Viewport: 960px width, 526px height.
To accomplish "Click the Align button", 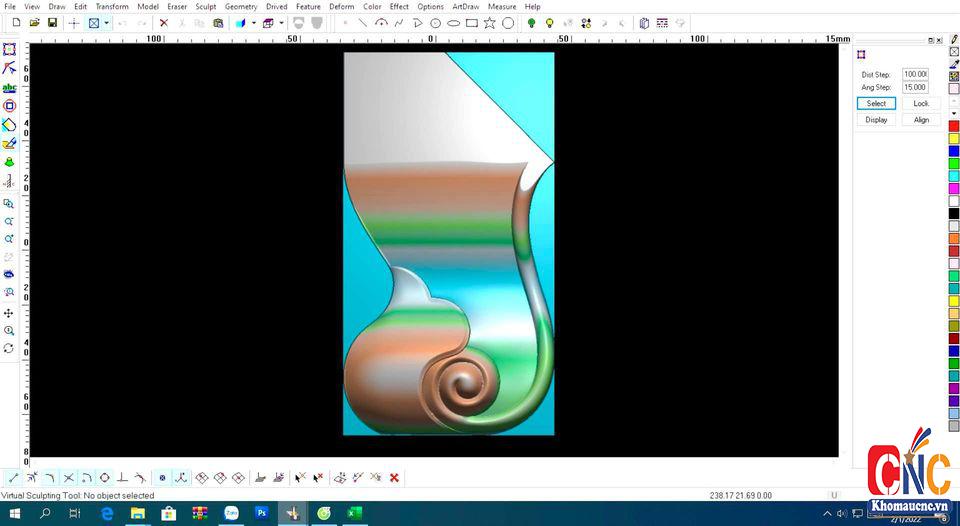I will 921,120.
